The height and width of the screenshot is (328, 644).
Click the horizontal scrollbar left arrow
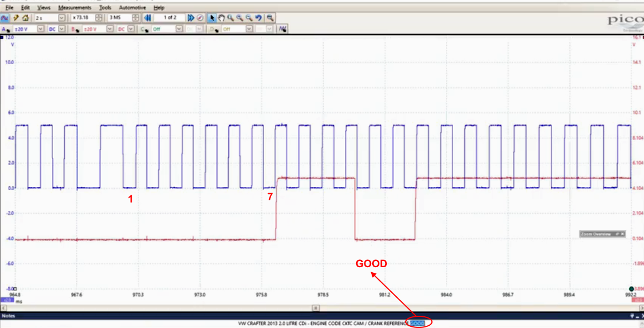pos(3,308)
